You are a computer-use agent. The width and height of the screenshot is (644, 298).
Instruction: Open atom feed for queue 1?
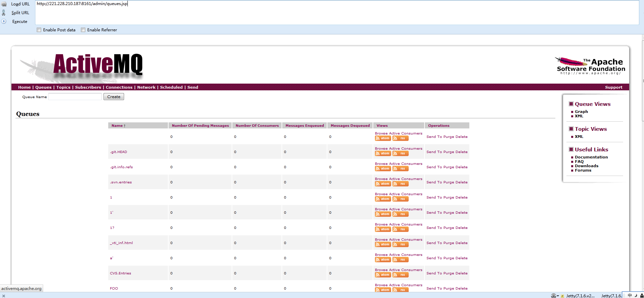[x=383, y=229]
